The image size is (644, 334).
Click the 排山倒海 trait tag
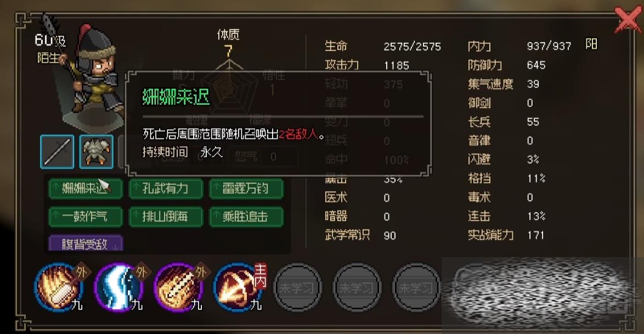pyautogui.click(x=166, y=217)
